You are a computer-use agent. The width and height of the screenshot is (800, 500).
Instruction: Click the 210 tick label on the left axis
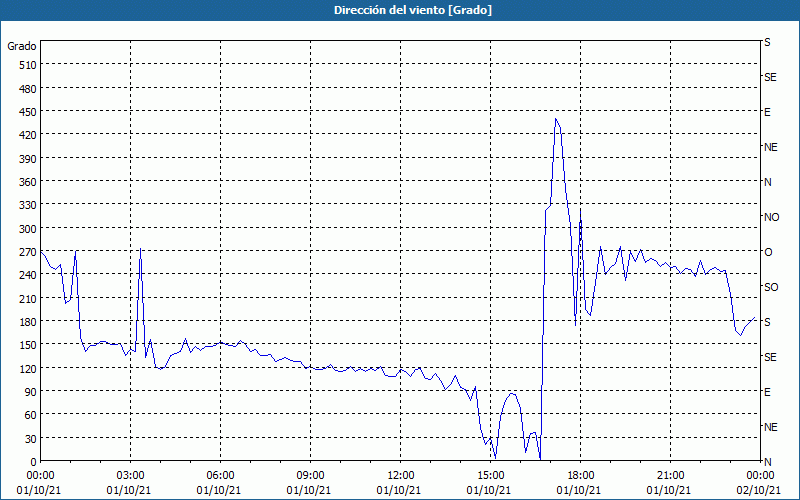[28, 298]
